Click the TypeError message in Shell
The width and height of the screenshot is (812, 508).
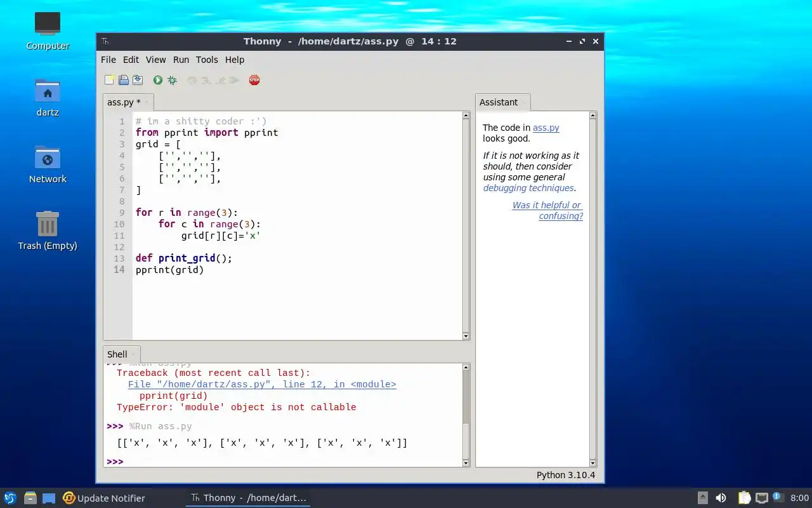(x=237, y=407)
